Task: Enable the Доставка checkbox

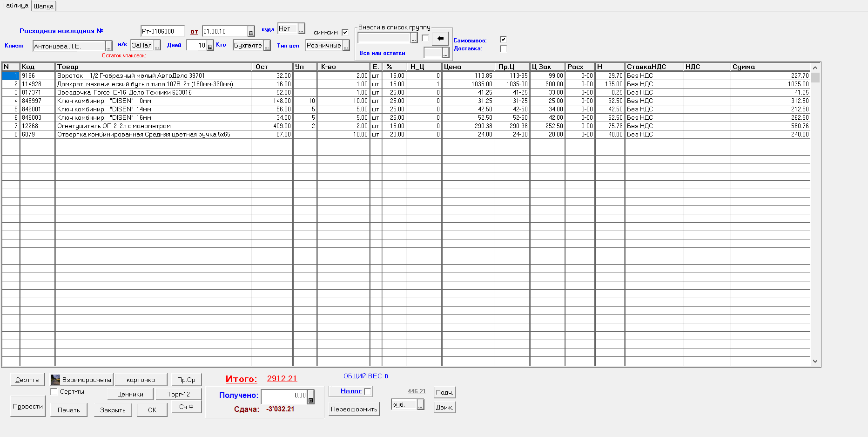Action: 503,48
